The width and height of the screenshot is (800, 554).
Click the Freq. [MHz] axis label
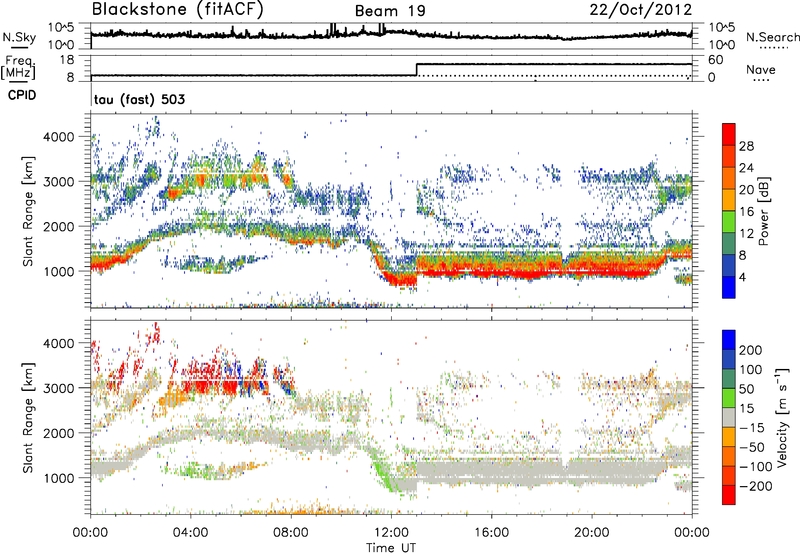point(18,67)
